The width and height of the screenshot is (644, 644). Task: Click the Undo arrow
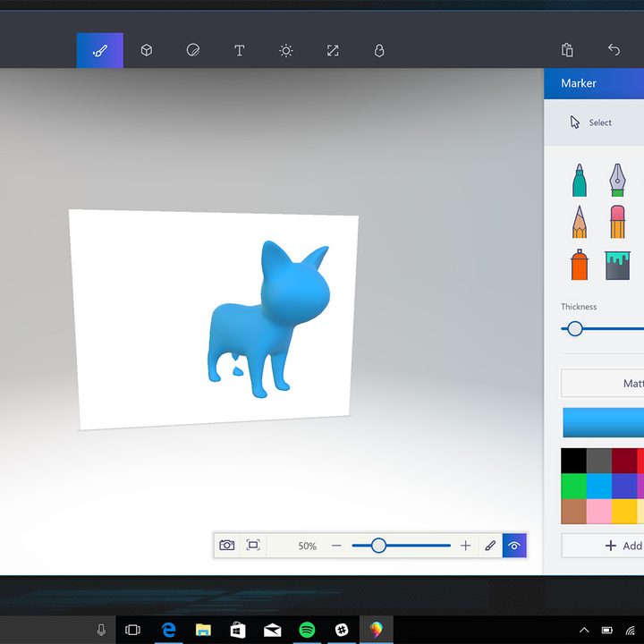coord(614,50)
